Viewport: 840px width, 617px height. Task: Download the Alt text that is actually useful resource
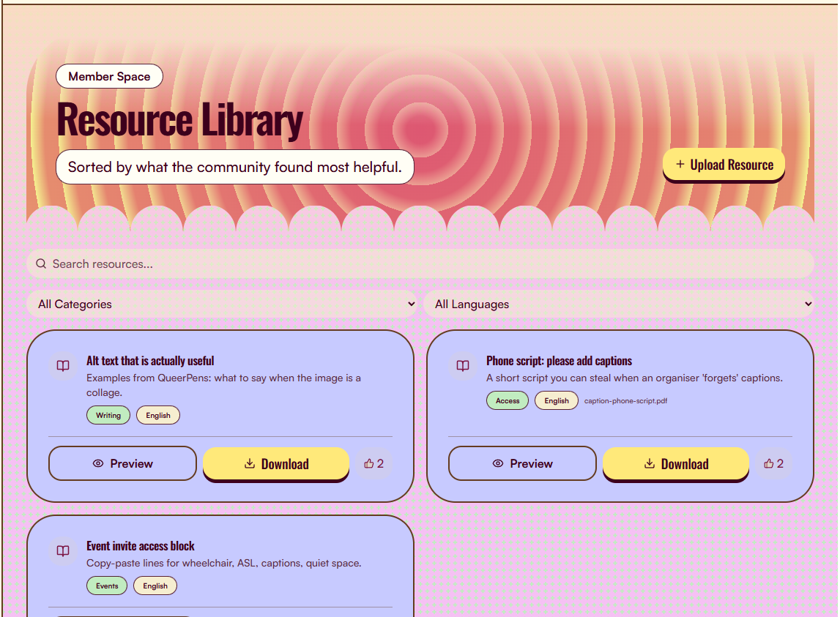(276, 464)
